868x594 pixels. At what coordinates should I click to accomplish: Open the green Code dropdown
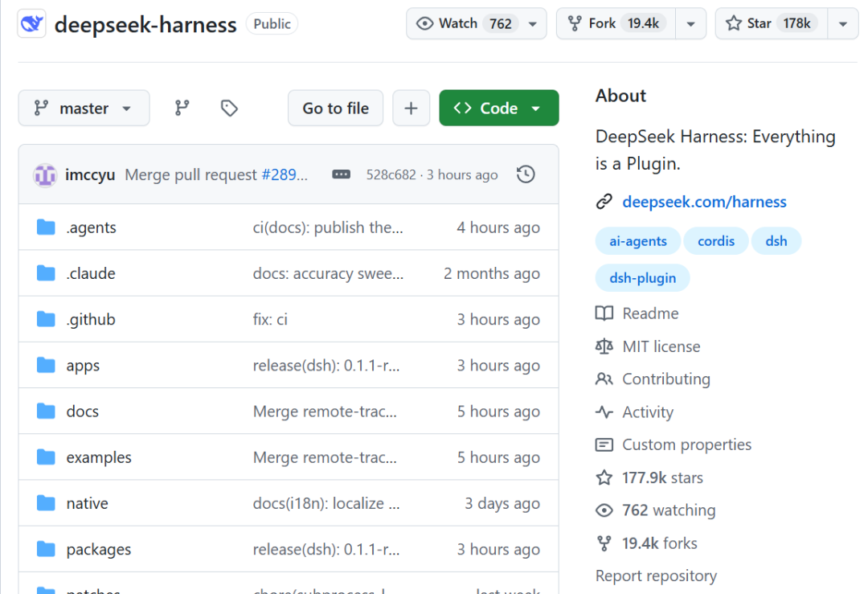click(x=499, y=108)
